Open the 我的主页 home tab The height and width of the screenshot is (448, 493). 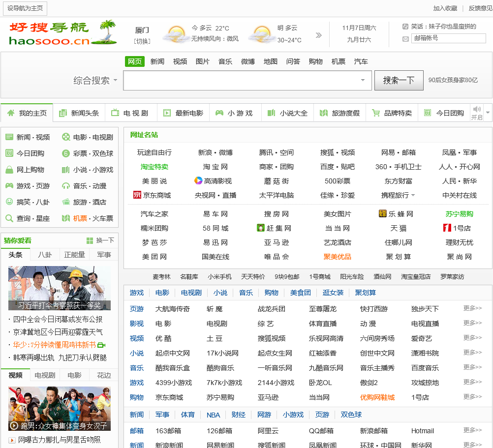coord(27,113)
